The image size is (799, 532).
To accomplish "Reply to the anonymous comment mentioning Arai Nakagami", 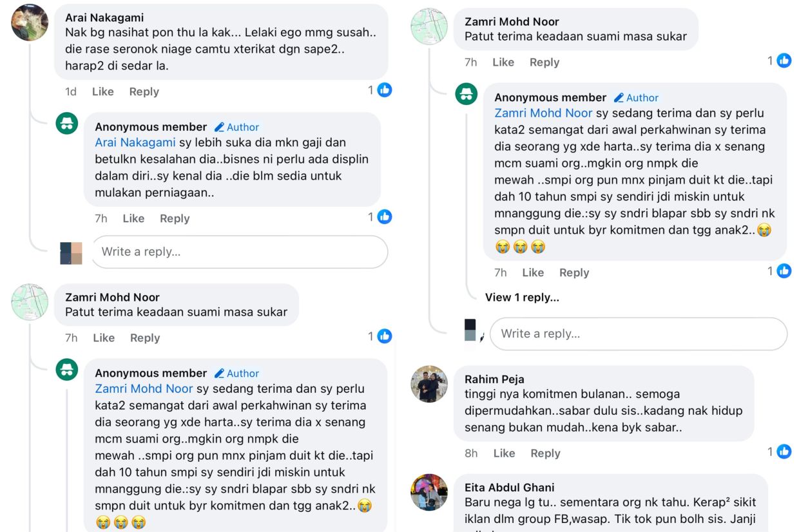I will [175, 218].
